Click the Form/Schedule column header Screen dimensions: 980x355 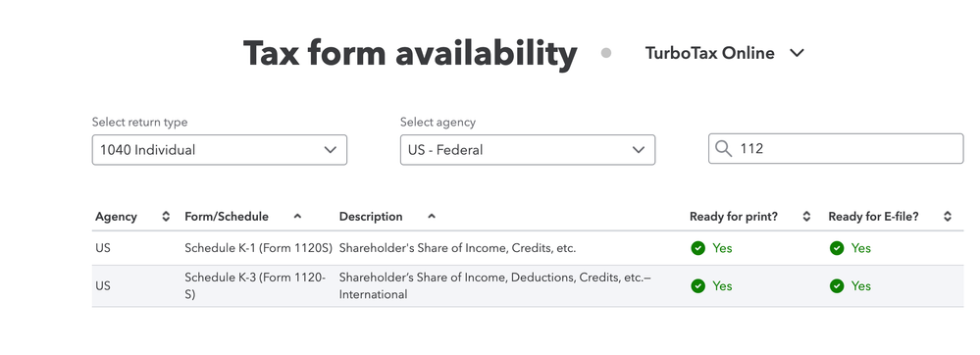(227, 217)
